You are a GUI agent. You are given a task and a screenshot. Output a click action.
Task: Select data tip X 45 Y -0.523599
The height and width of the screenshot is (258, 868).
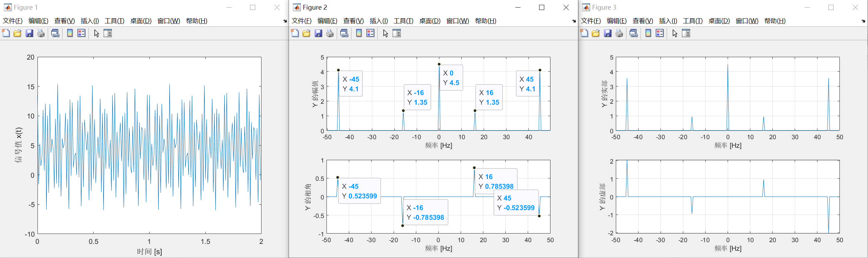pyautogui.click(x=516, y=203)
